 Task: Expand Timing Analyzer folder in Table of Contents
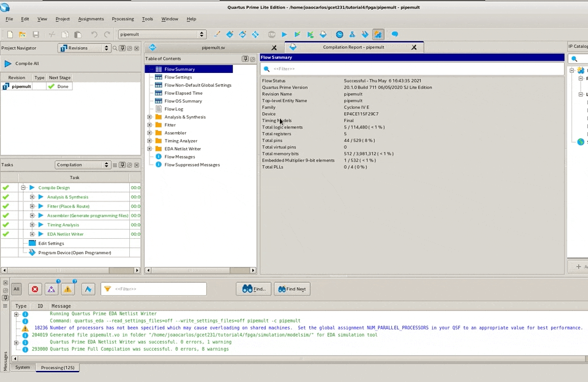click(149, 141)
